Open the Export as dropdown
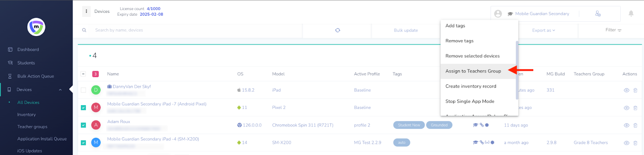Screen dimensions: 644x155 [x=543, y=30]
